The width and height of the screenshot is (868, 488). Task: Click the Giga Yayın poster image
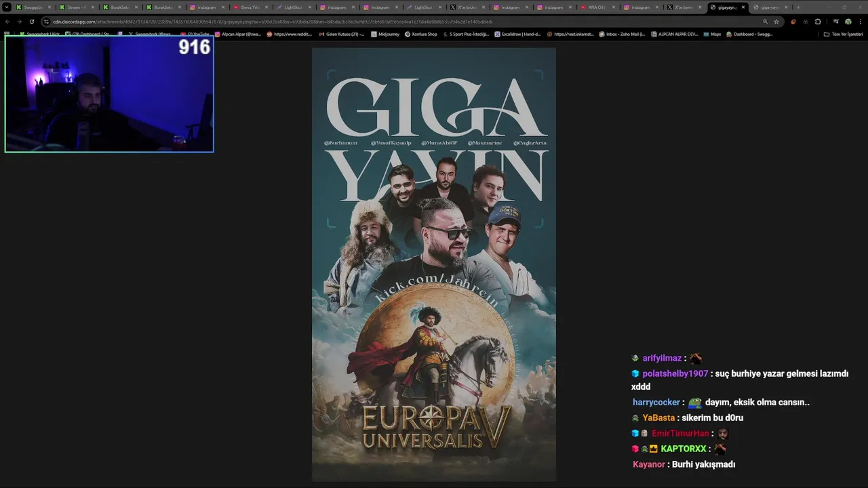(x=434, y=264)
